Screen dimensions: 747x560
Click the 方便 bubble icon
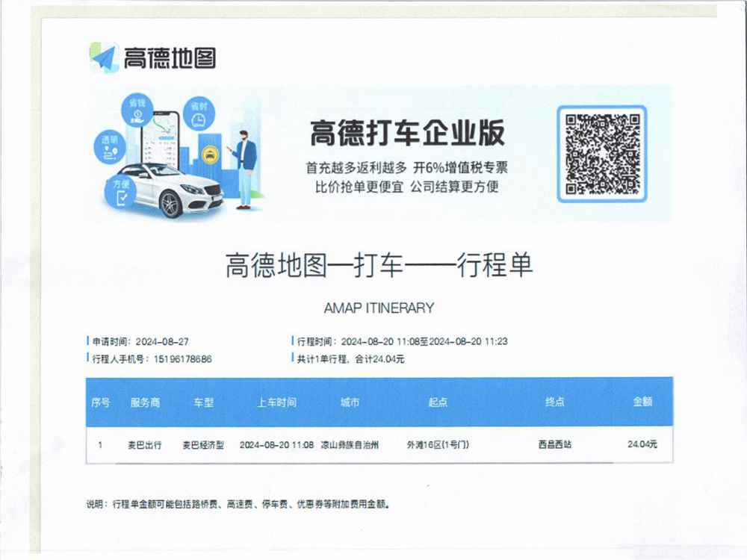[120, 191]
